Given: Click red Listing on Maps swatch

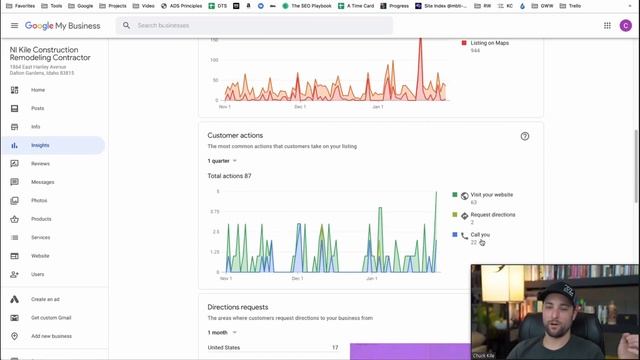Looking at the screenshot, I should coord(464,43).
